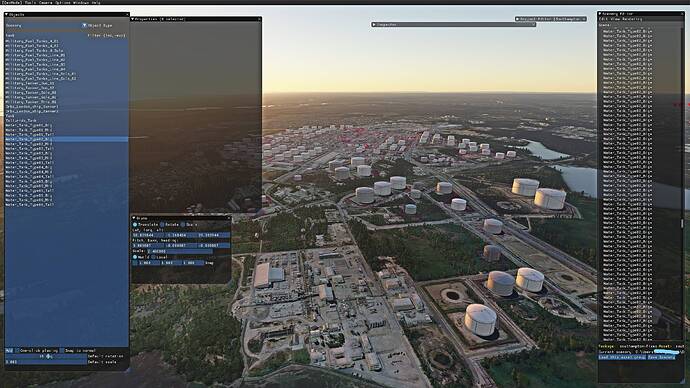Click the Add button in Objects
The image size is (690, 388).
(9, 351)
